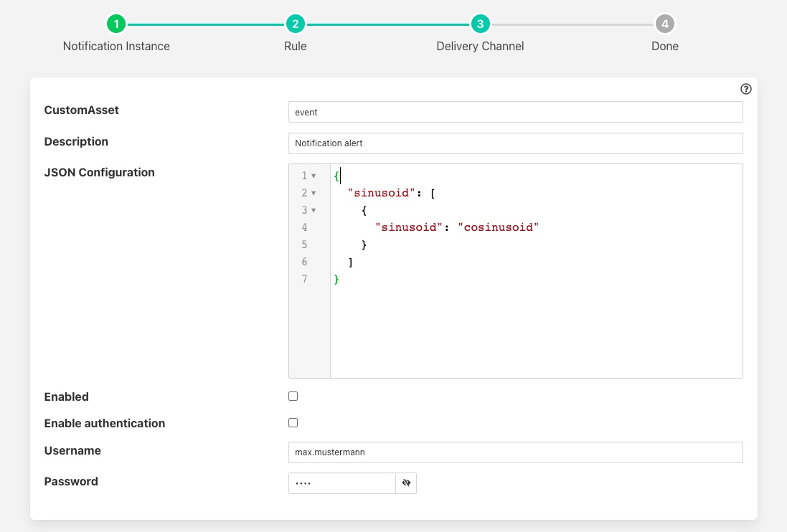
Task: Click step 1 Notification Instance circle
Action: pyautogui.click(x=116, y=24)
